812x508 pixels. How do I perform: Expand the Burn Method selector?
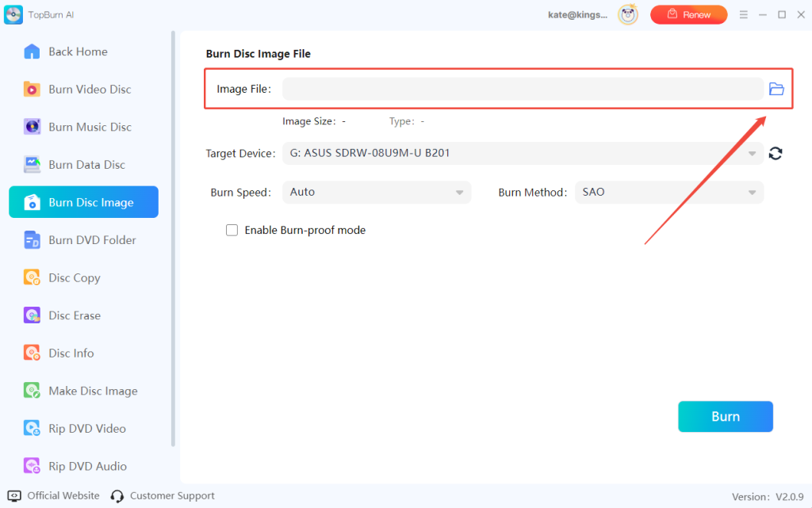pyautogui.click(x=750, y=192)
